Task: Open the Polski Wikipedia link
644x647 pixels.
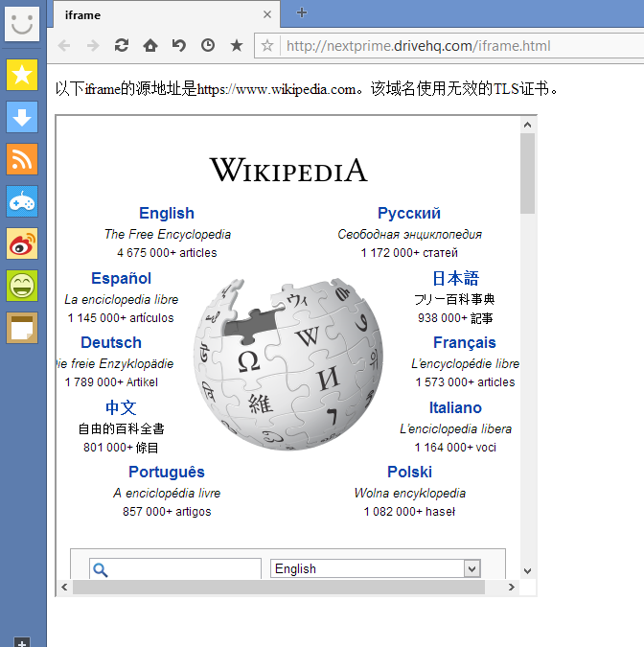Action: tap(409, 472)
